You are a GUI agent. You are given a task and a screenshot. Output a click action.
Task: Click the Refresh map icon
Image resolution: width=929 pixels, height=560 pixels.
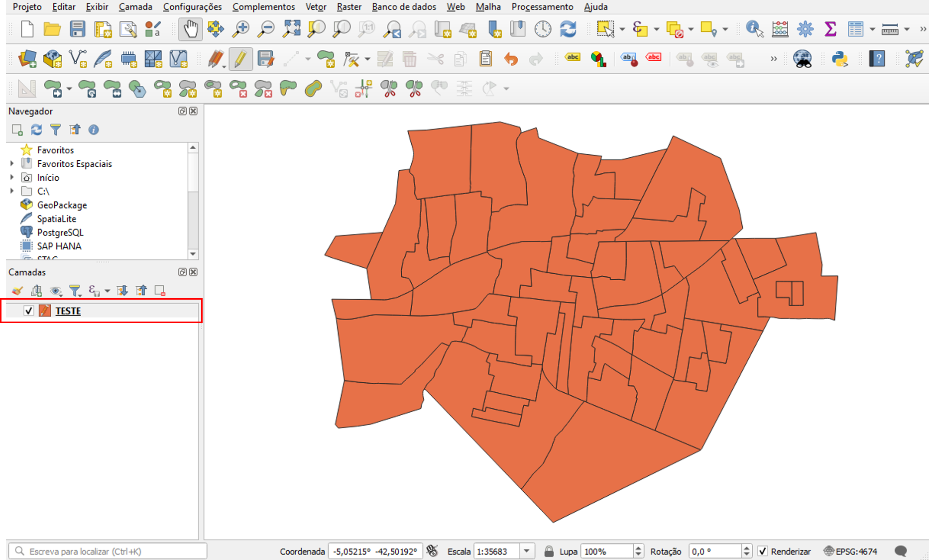568,29
